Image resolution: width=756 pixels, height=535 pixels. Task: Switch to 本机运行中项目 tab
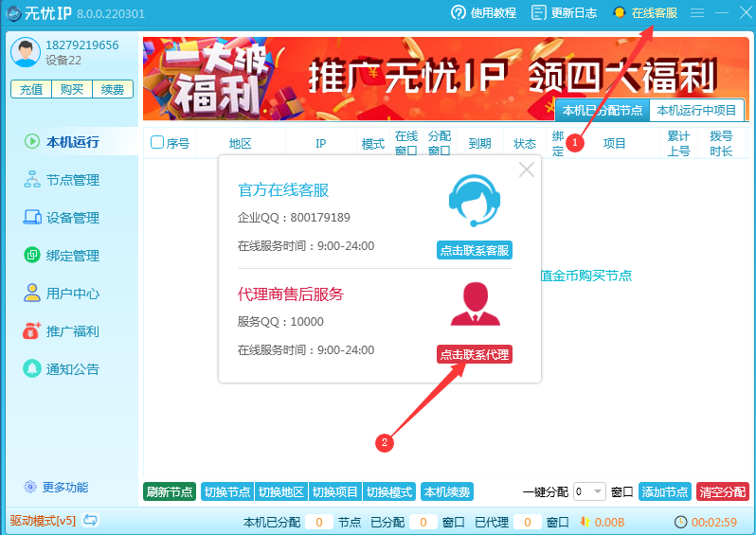pos(696,111)
